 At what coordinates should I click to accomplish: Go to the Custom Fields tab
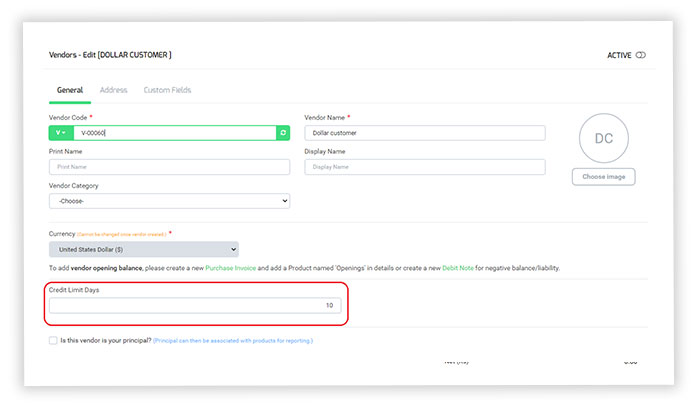pos(167,90)
